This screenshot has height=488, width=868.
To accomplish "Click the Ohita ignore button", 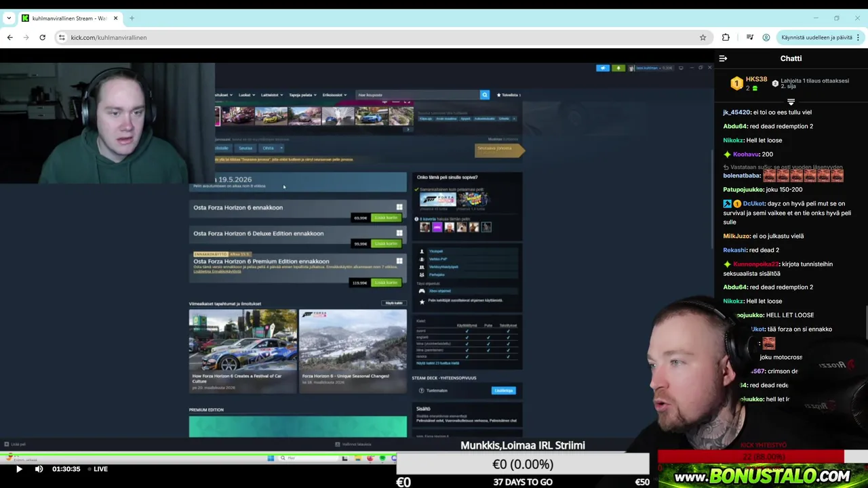I will click(269, 148).
